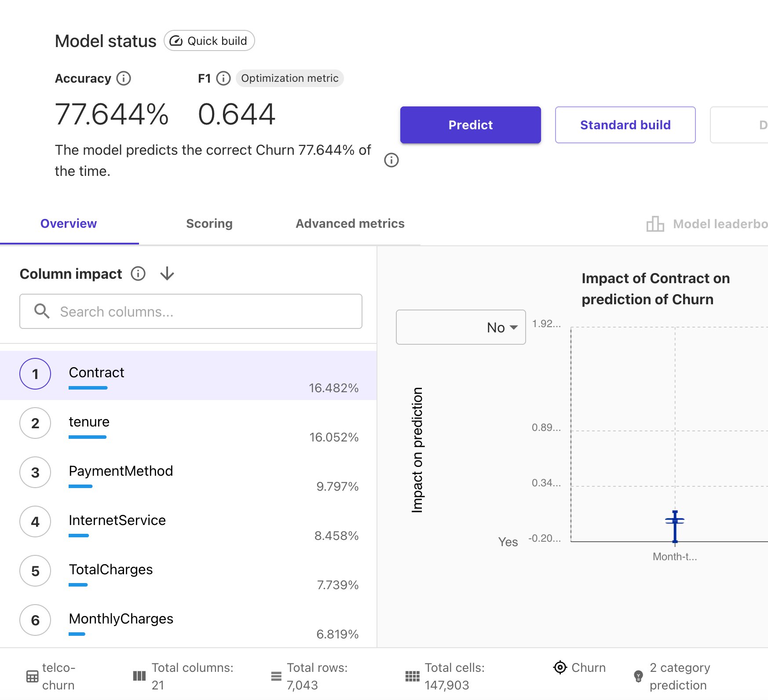Image resolution: width=768 pixels, height=700 pixels.
Task: Open the No class dropdown
Action: [x=461, y=327]
